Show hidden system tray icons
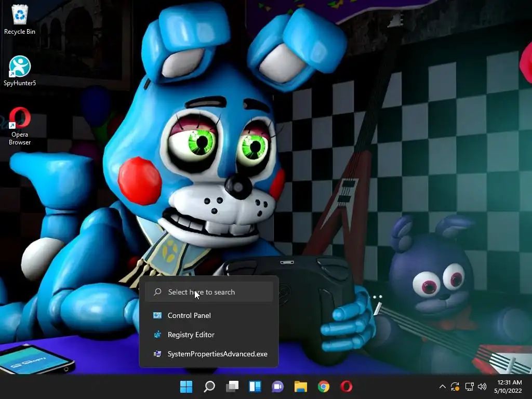The image size is (532, 399). pyautogui.click(x=443, y=387)
